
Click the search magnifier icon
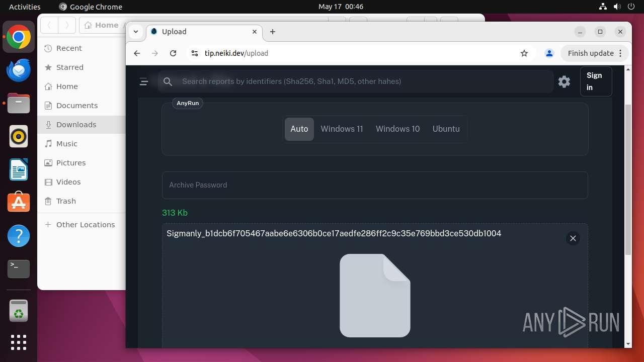click(168, 81)
